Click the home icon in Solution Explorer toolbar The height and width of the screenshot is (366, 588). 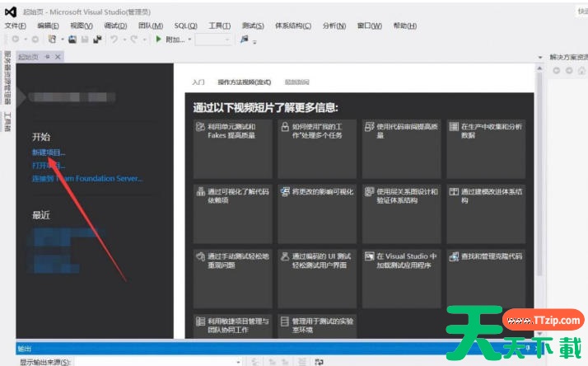[x=581, y=70]
